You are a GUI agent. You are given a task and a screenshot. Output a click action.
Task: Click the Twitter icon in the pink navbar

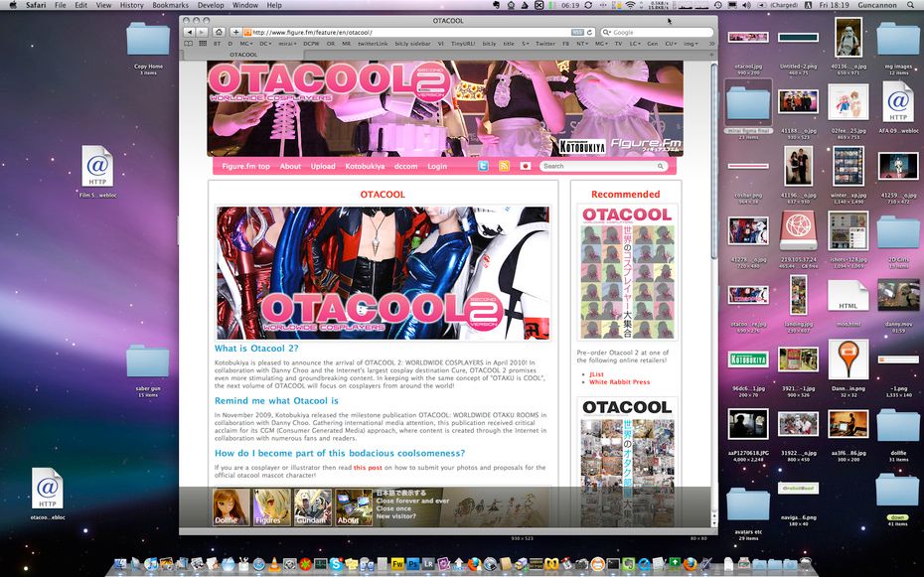coord(484,166)
